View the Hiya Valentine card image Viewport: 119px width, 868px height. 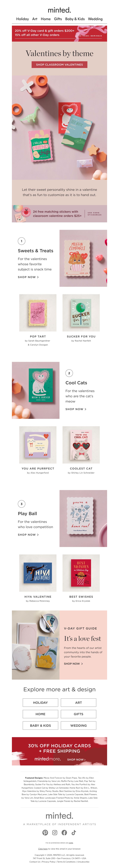point(38,573)
